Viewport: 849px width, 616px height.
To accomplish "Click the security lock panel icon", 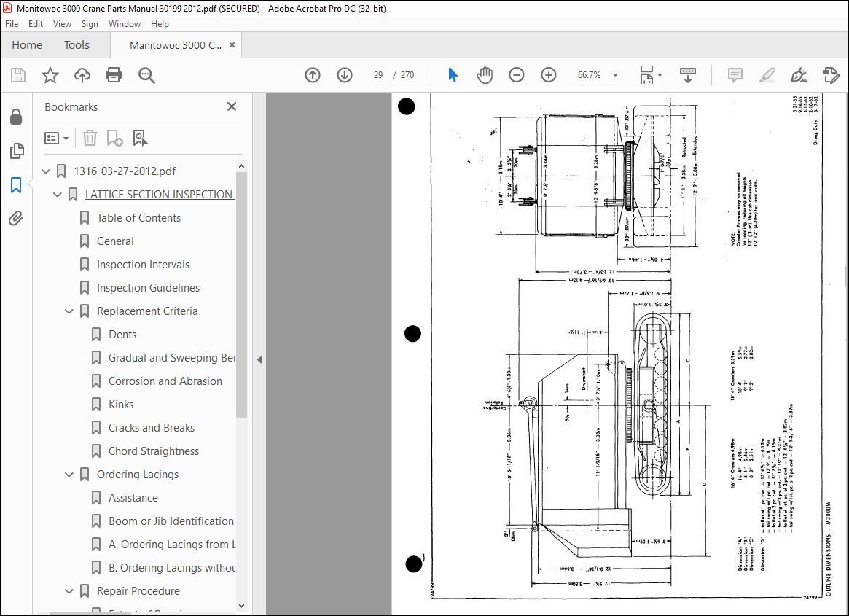I will 16,117.
